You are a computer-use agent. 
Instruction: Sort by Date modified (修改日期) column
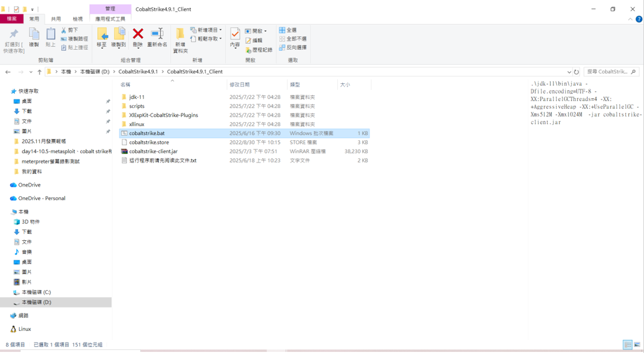257,84
